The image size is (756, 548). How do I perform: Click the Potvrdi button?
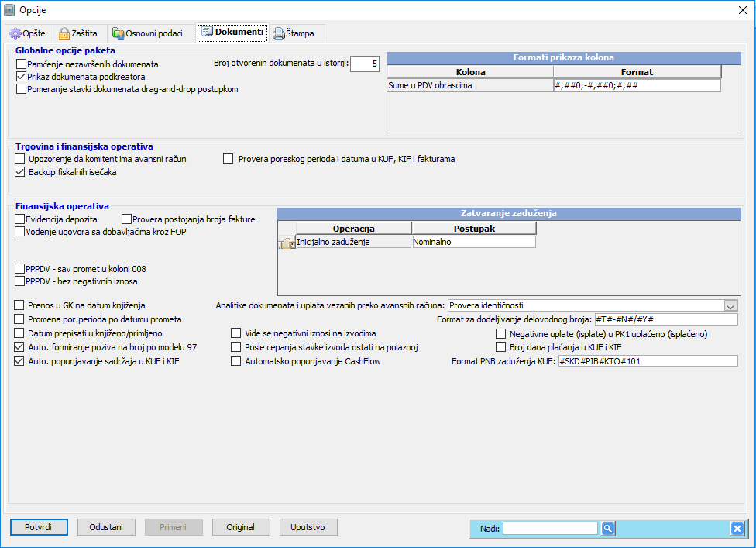click(x=39, y=527)
